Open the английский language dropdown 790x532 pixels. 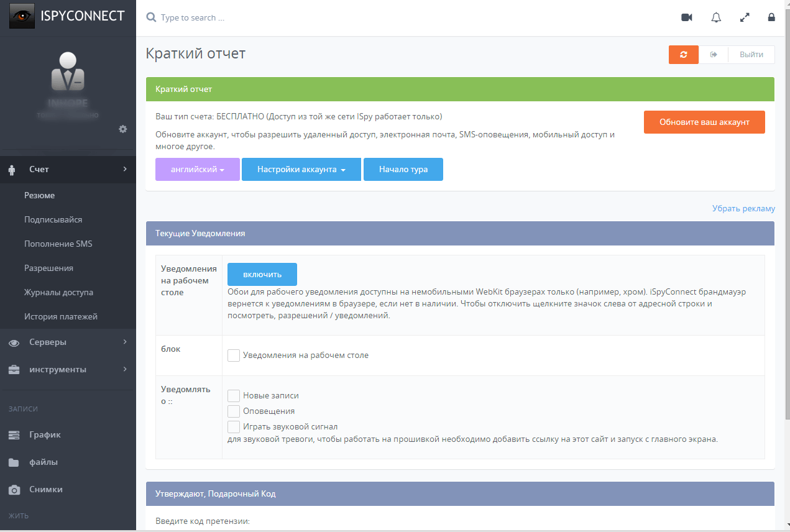[197, 170]
